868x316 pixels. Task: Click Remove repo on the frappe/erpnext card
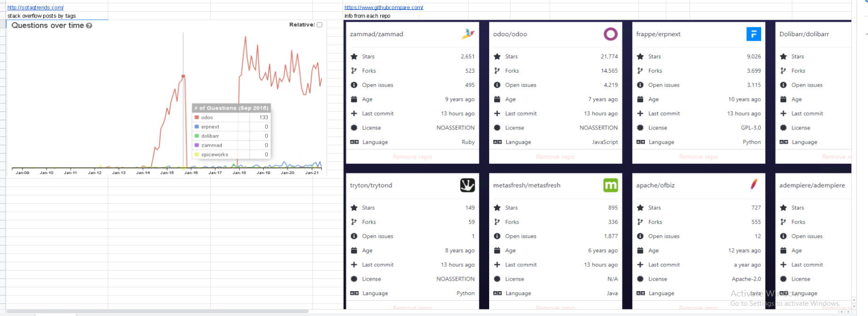click(x=698, y=157)
